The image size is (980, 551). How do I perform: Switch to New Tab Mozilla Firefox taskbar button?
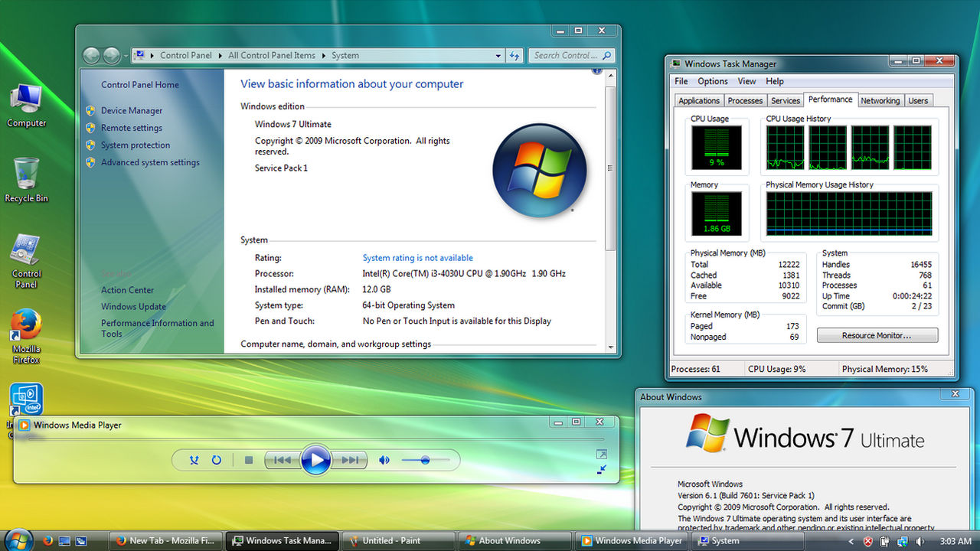166,540
